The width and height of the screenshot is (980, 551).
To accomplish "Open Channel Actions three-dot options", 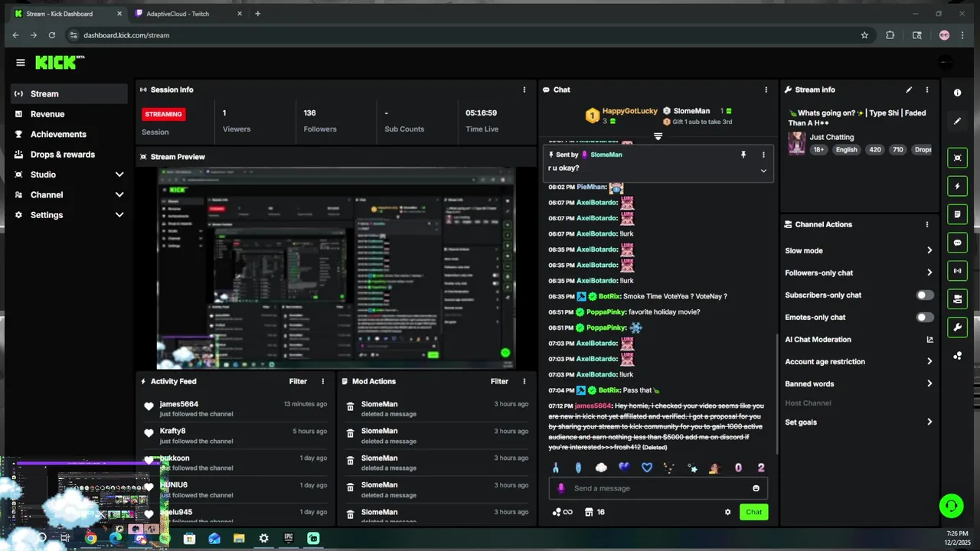I will coord(927,224).
